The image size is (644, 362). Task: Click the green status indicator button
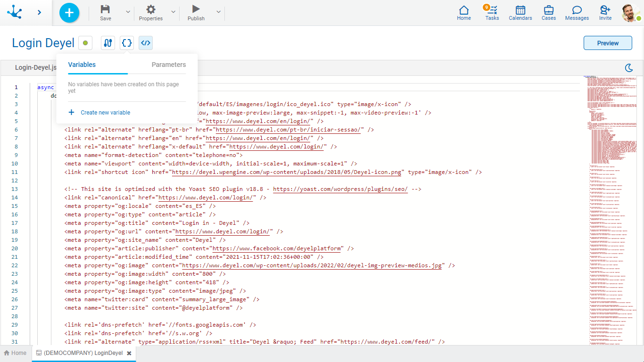[x=85, y=43]
